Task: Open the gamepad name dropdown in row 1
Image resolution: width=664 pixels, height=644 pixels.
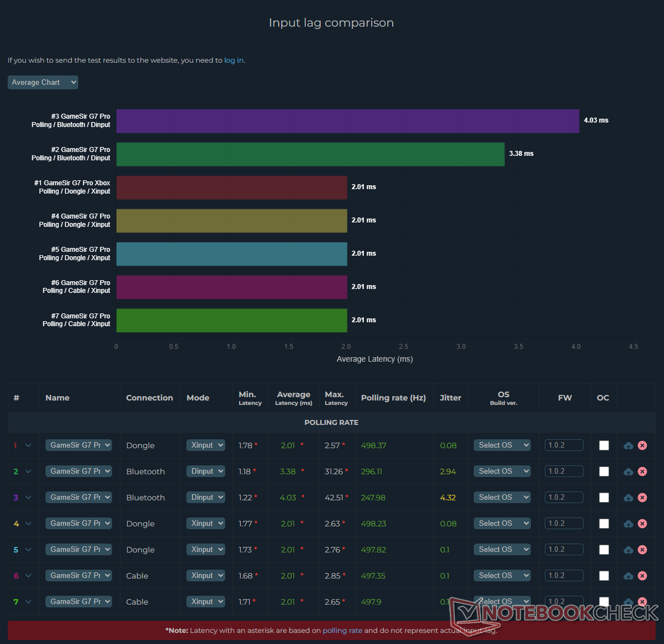Action: click(79, 445)
